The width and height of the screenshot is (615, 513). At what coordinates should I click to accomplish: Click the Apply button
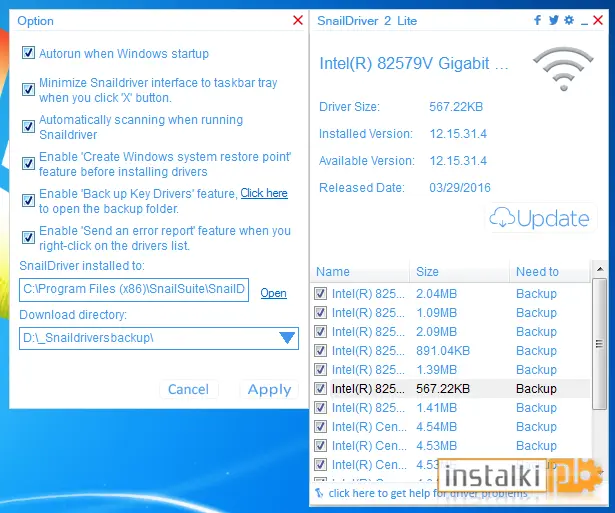269,389
